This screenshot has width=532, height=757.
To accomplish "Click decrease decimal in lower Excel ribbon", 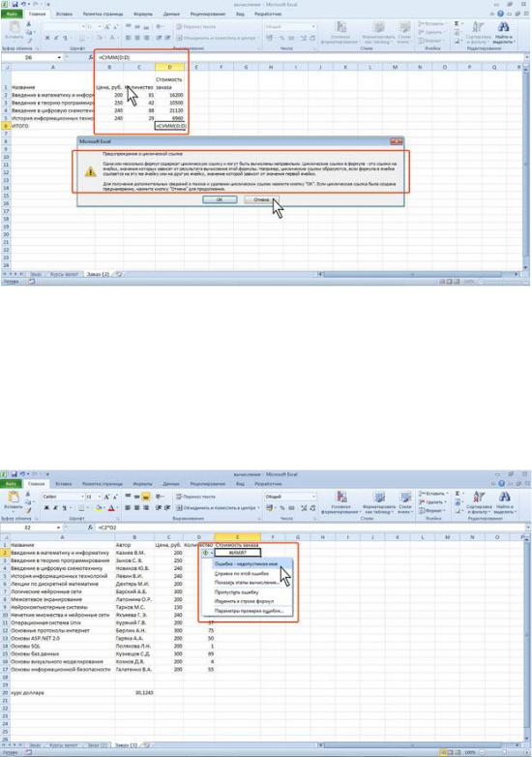I will pyautogui.click(x=312, y=508).
